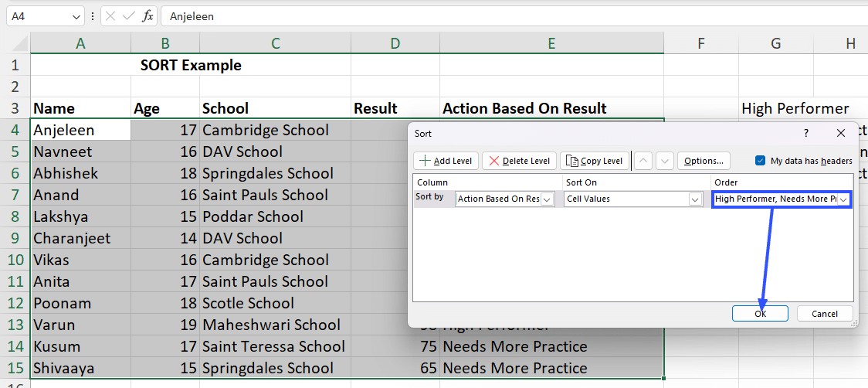This screenshot has width=868, height=388.
Task: Click OK in the Sort dialog
Action: click(x=760, y=314)
